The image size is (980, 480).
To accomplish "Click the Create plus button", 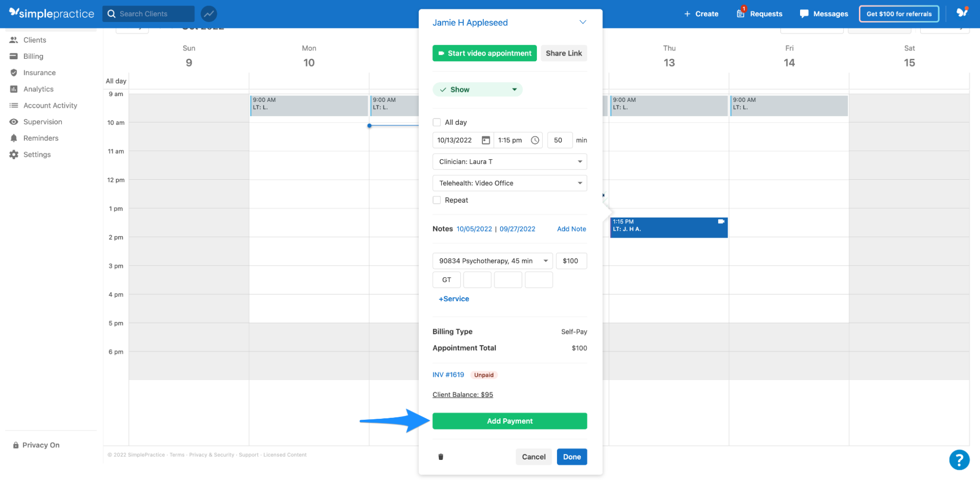I will point(701,14).
